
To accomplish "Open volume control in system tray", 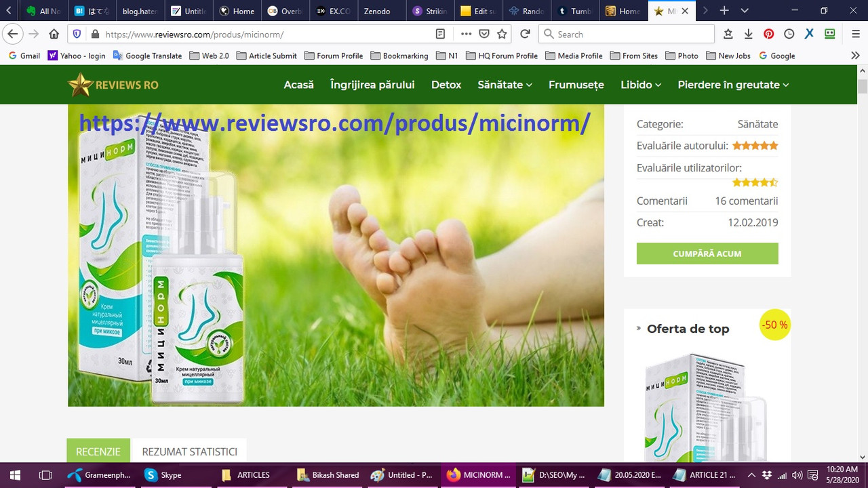I will (x=797, y=475).
